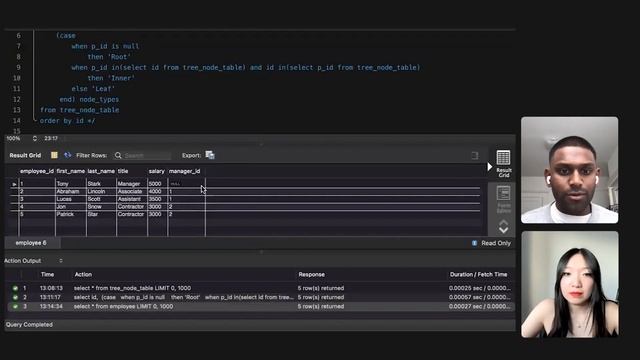The image size is (640, 360).
Task: Click the Export recordset icon
Action: (210, 155)
